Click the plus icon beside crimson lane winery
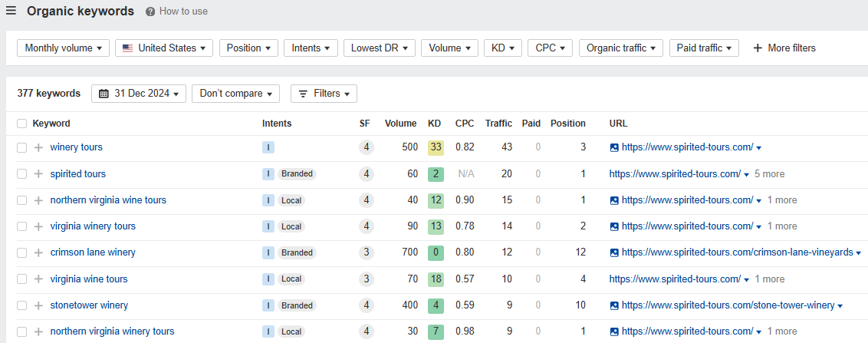This screenshot has height=343, width=868. 38,252
